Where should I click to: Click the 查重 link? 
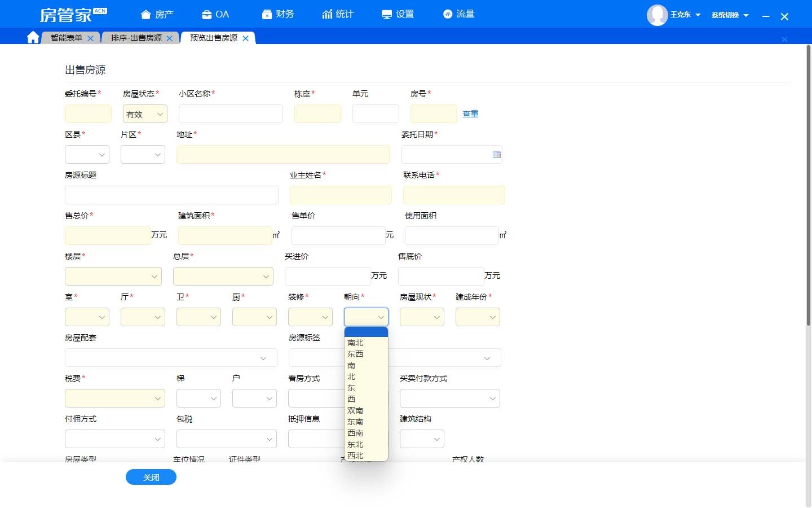(x=470, y=114)
